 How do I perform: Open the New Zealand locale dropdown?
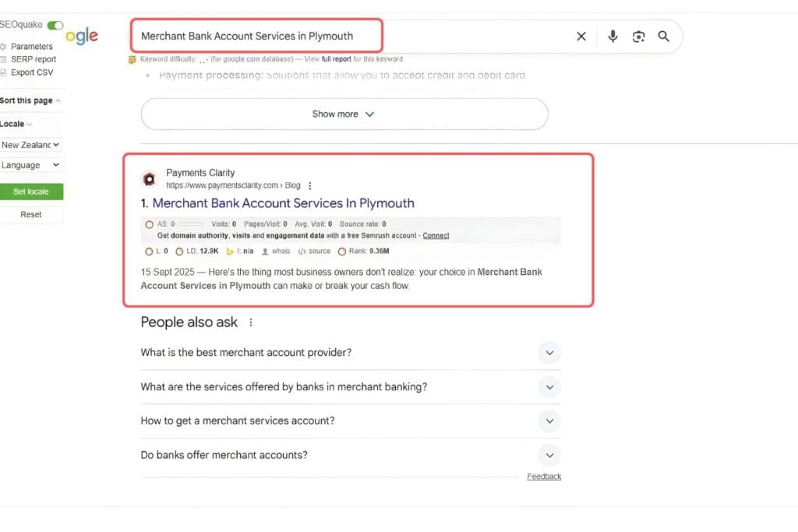pyautogui.click(x=30, y=145)
